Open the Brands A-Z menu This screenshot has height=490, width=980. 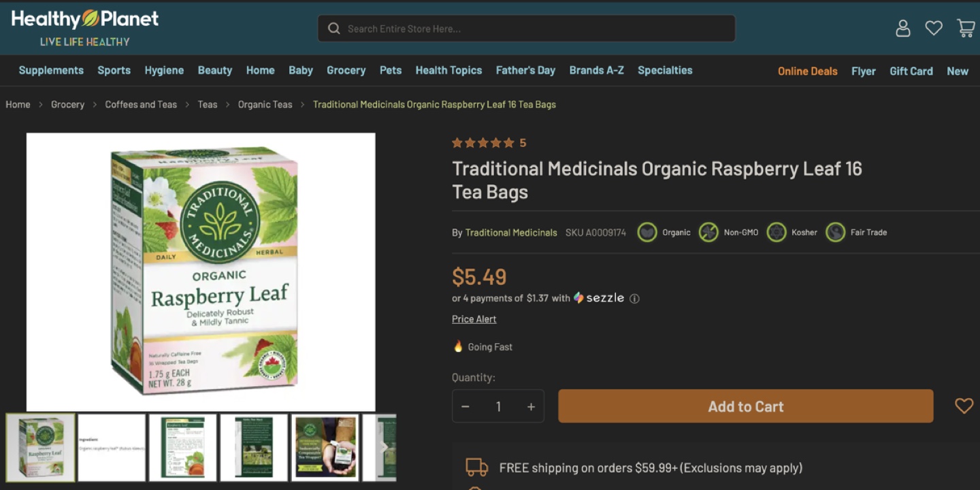point(596,70)
